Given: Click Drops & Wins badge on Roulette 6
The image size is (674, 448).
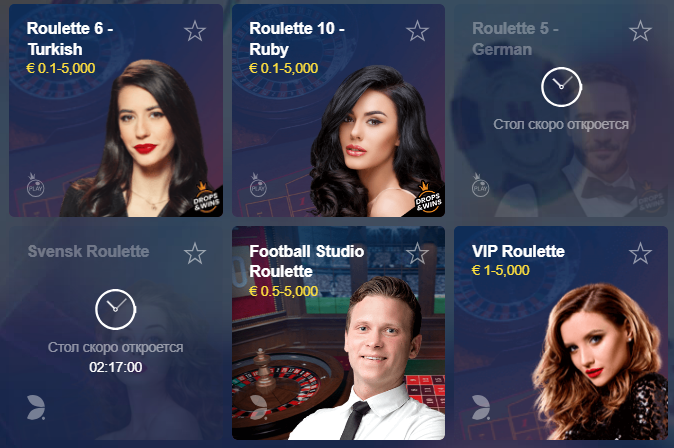Looking at the screenshot, I should point(207,199).
